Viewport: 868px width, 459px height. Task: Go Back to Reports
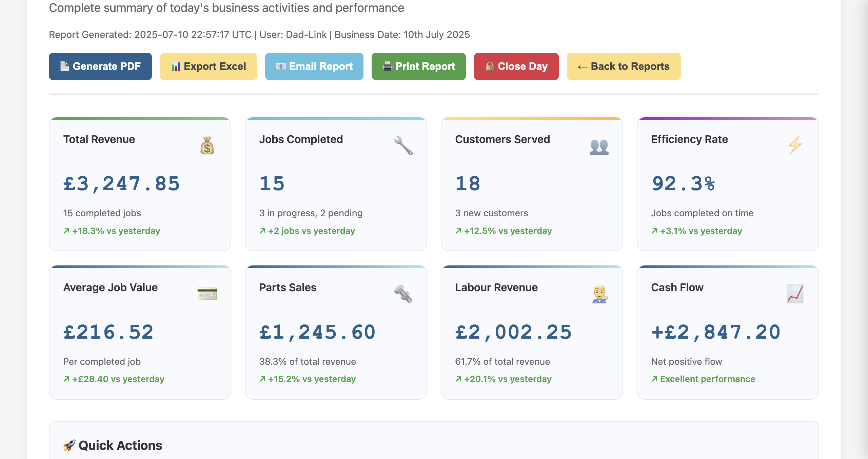point(624,66)
